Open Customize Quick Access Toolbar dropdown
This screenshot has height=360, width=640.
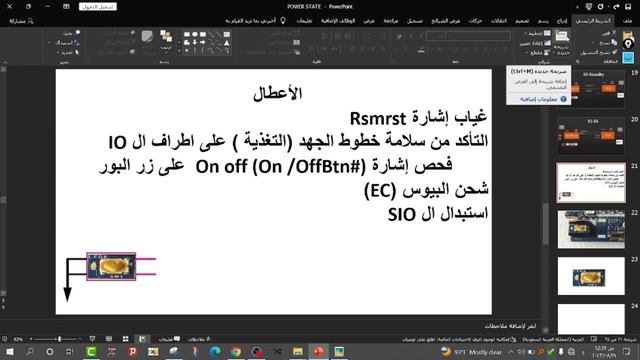(577, 7)
